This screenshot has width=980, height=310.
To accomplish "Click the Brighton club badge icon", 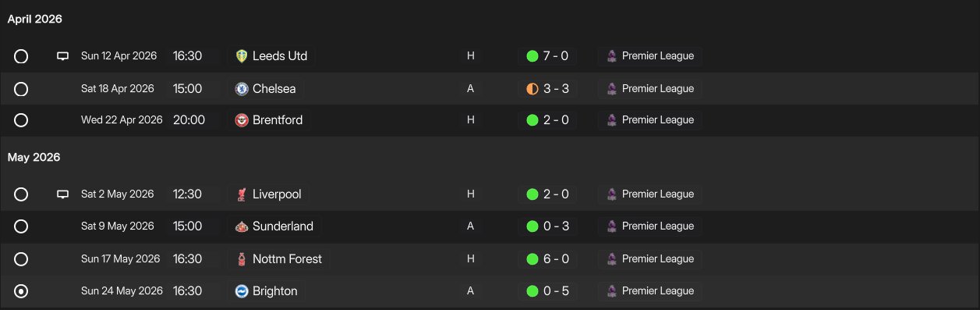I will [x=242, y=291].
